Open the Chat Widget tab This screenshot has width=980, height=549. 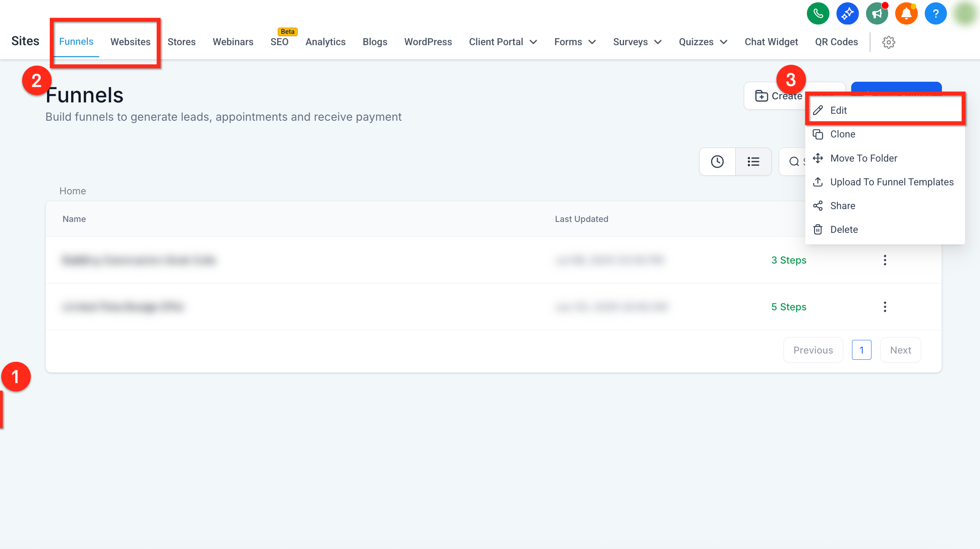771,42
